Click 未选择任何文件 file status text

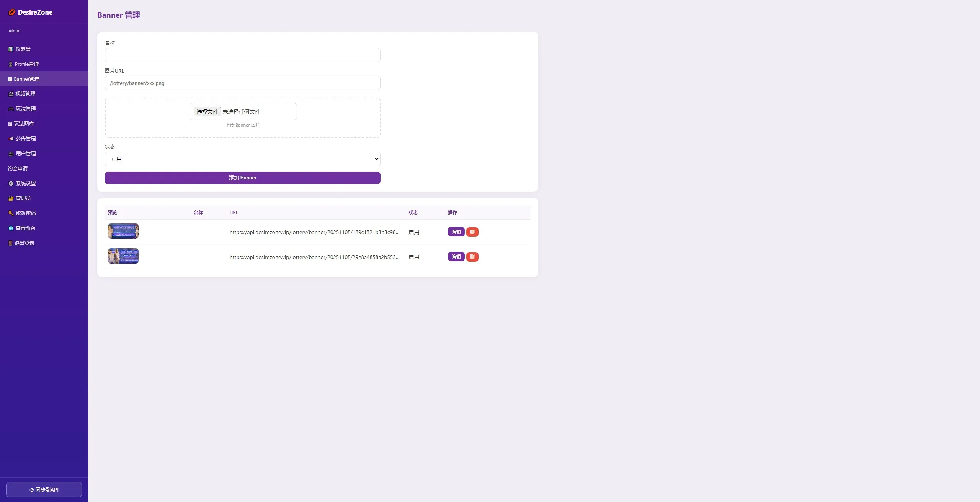[241, 112]
